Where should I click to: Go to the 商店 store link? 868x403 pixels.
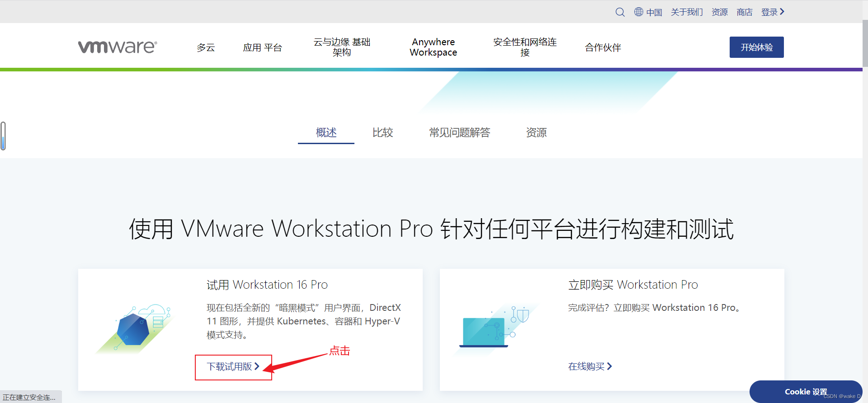point(744,12)
